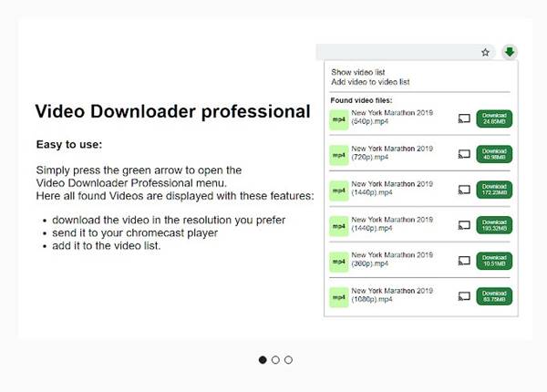Click the mp4 icon of the 1080p file

[338, 296]
